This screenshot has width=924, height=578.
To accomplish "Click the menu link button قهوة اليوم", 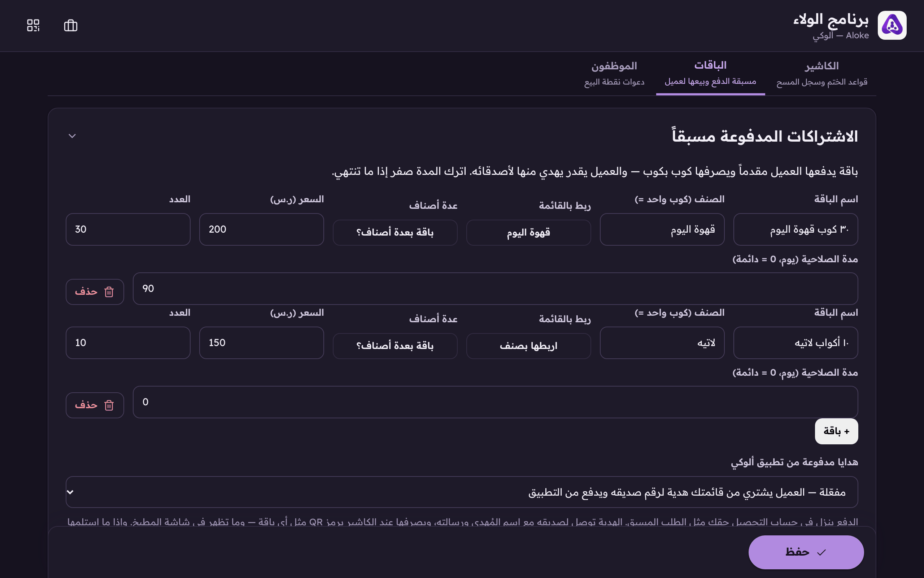I will pyautogui.click(x=528, y=232).
